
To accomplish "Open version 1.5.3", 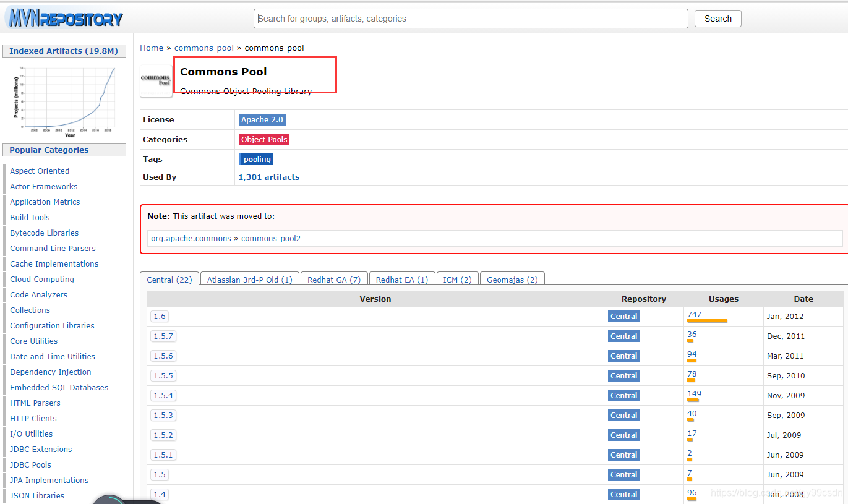I will click(x=163, y=415).
